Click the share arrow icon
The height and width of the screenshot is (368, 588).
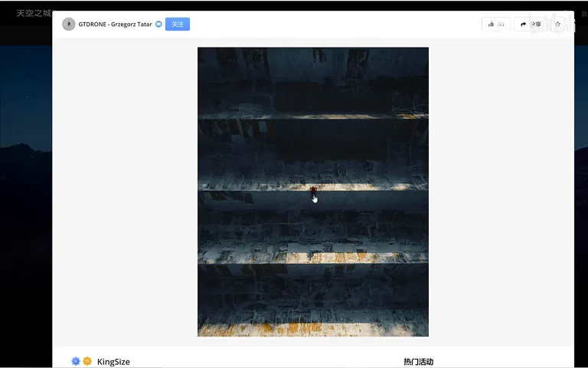coord(524,25)
